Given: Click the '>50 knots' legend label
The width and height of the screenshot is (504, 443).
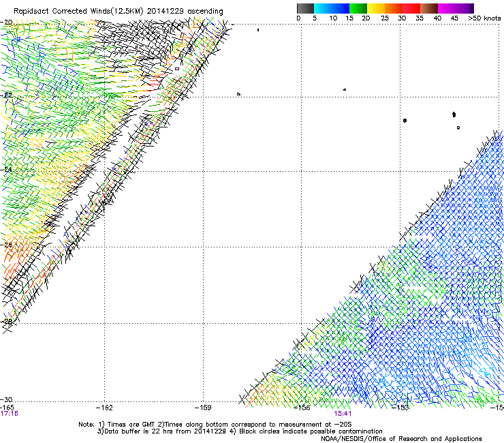Looking at the screenshot, I should pos(484,18).
